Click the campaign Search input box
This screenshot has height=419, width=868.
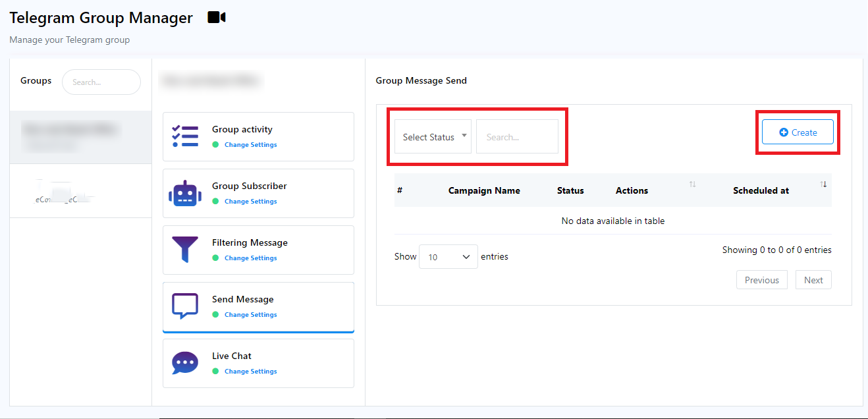pos(517,137)
